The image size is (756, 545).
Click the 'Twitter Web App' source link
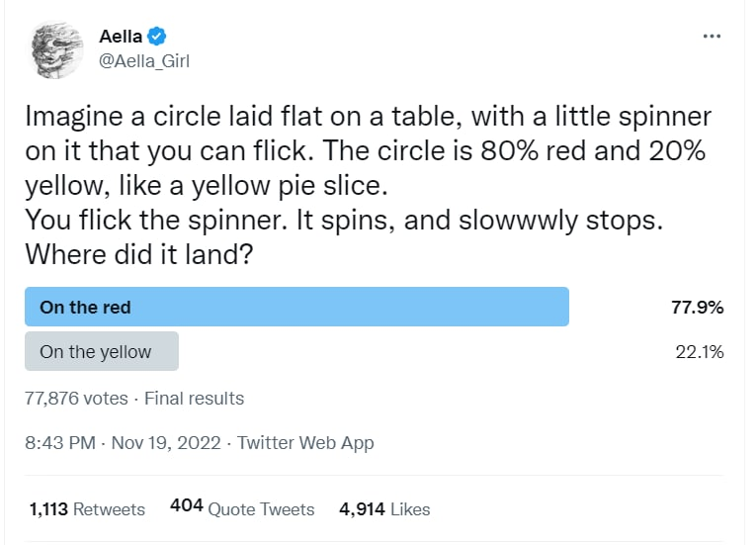[x=305, y=443]
